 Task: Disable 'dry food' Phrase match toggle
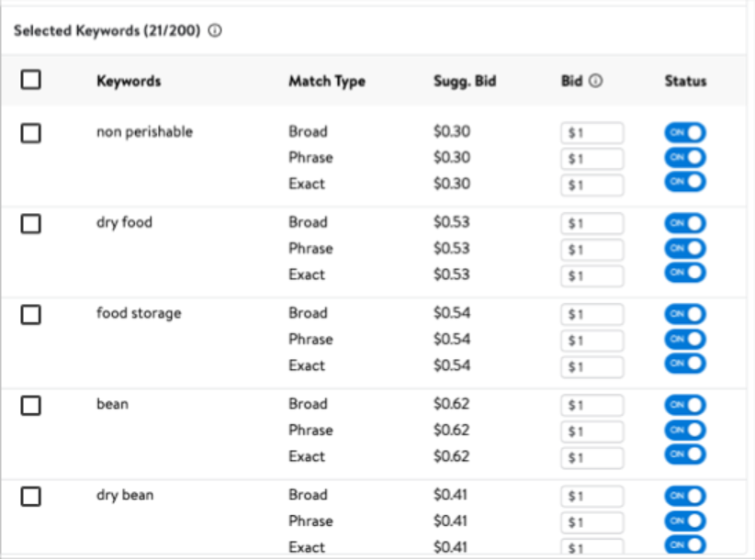685,248
